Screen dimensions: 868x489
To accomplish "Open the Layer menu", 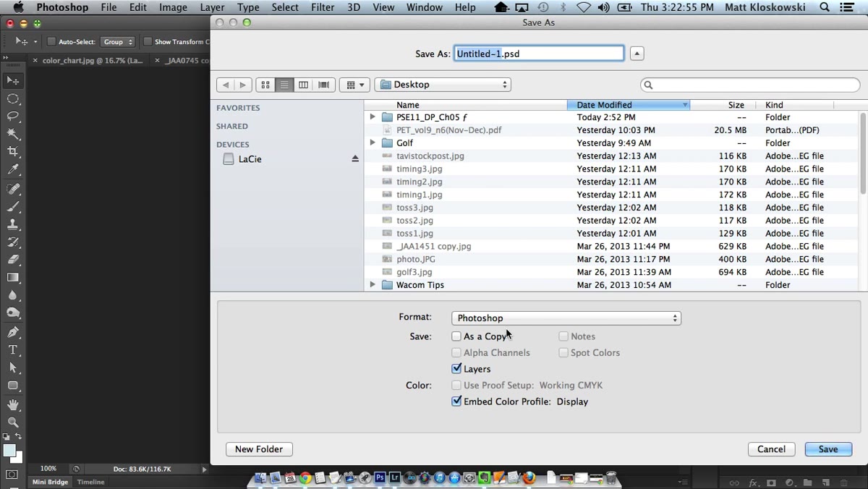I will point(212,7).
